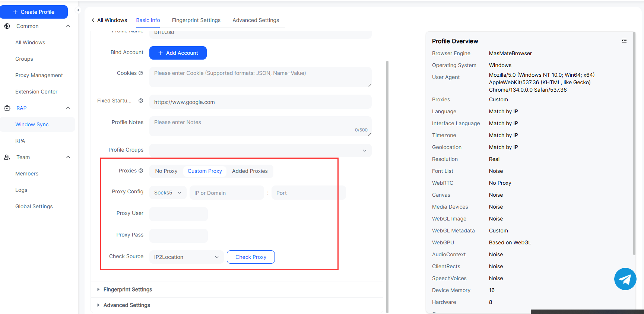Click the IP or Domain input field

pyautogui.click(x=226, y=193)
